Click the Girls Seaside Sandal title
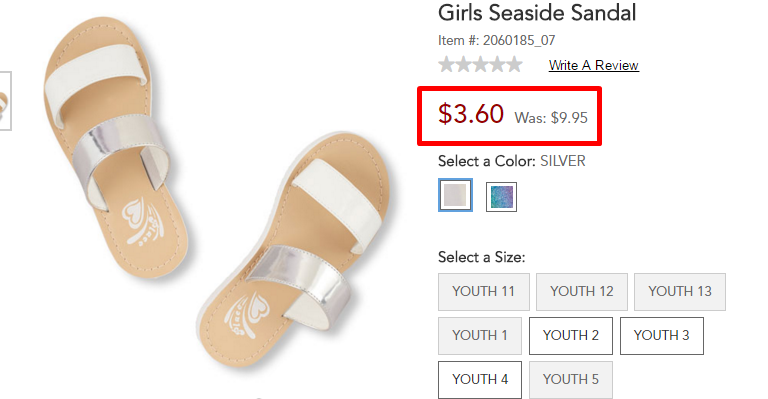768x399 pixels. pyautogui.click(x=537, y=13)
